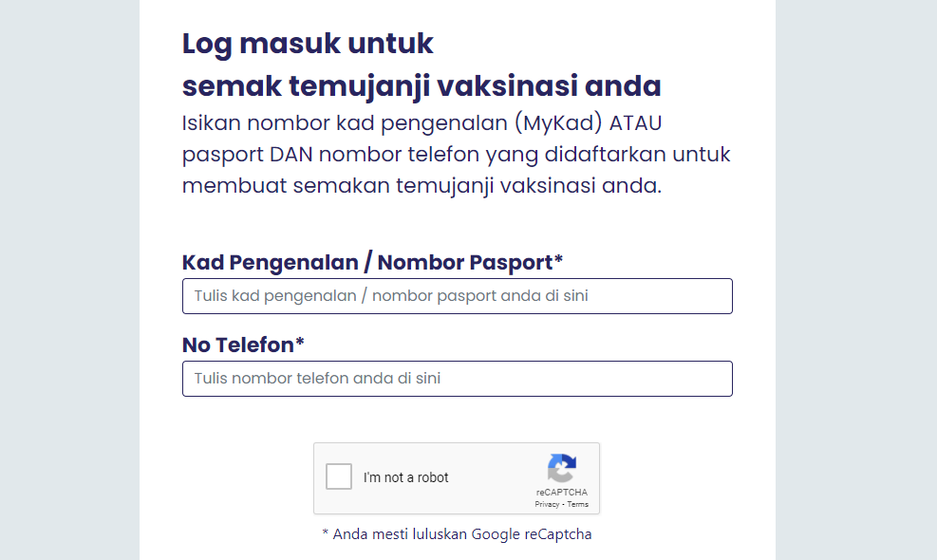Image resolution: width=937 pixels, height=560 pixels.
Task: Click the "Kad Pengenalan / Nombor Pasport*" label
Action: click(x=372, y=262)
